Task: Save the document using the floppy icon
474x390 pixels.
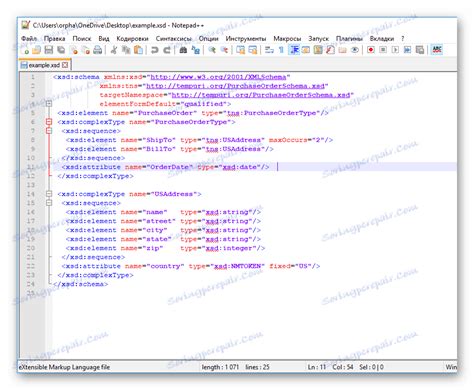Action: click(x=49, y=50)
